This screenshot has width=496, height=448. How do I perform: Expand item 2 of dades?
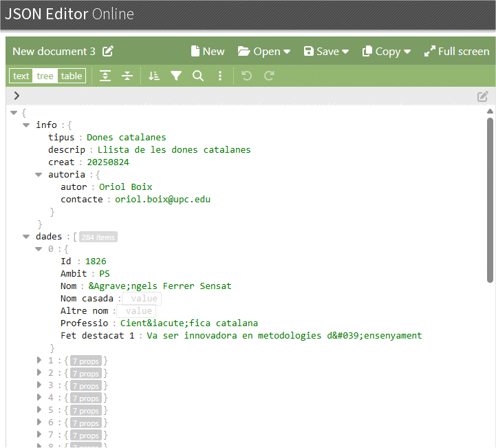[39, 372]
